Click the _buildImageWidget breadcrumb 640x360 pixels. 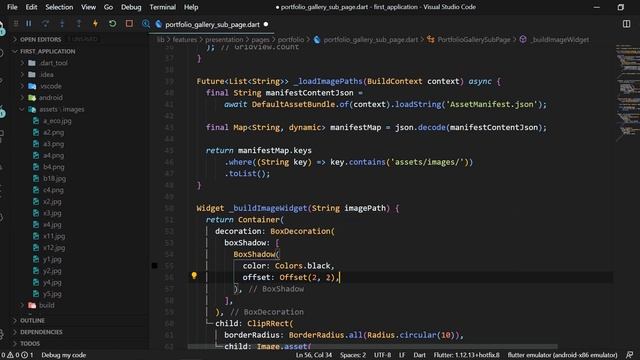pyautogui.click(x=560, y=40)
